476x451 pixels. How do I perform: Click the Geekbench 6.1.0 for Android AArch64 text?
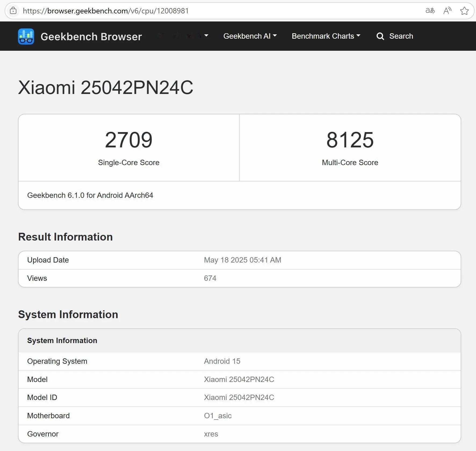click(90, 195)
